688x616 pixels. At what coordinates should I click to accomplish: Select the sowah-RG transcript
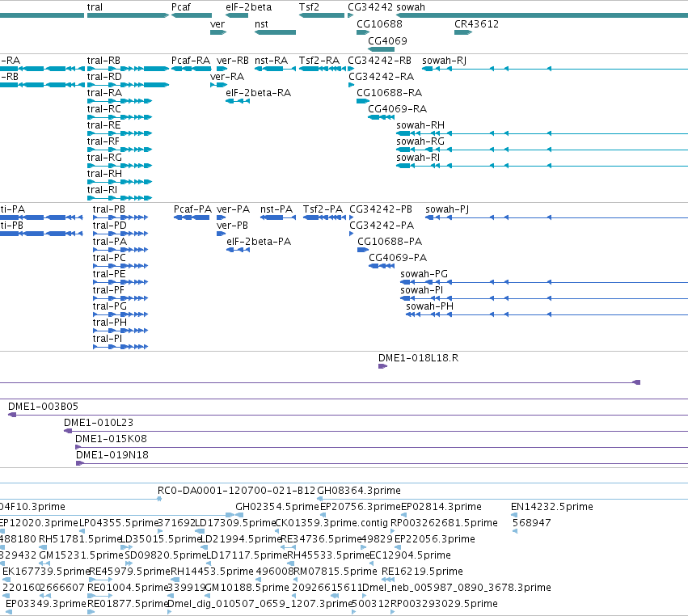[542, 150]
